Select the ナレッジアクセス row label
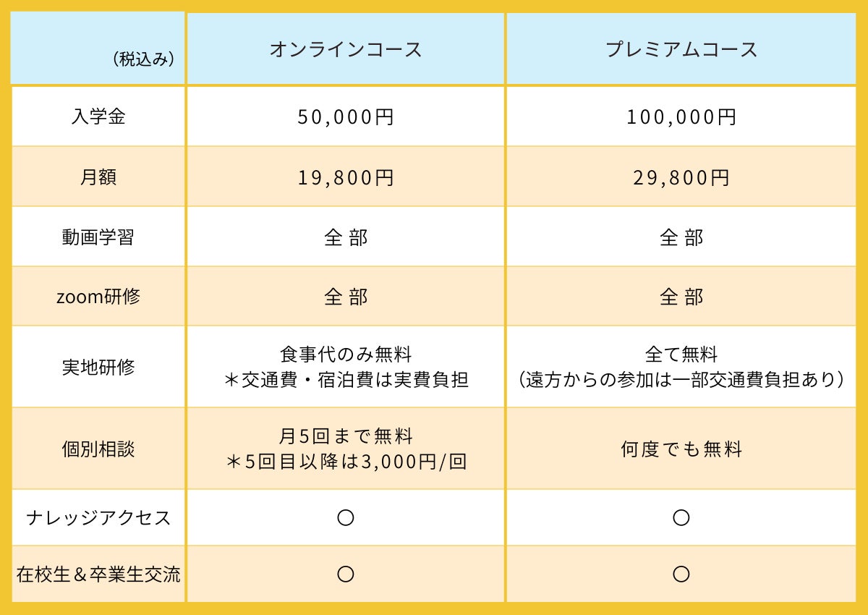This screenshot has height=615, width=868. pos(98,518)
